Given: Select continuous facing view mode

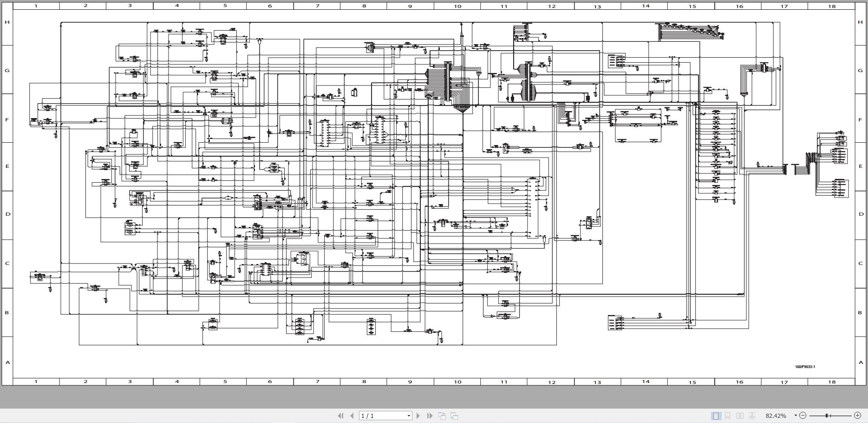Looking at the screenshot, I should click(x=752, y=416).
